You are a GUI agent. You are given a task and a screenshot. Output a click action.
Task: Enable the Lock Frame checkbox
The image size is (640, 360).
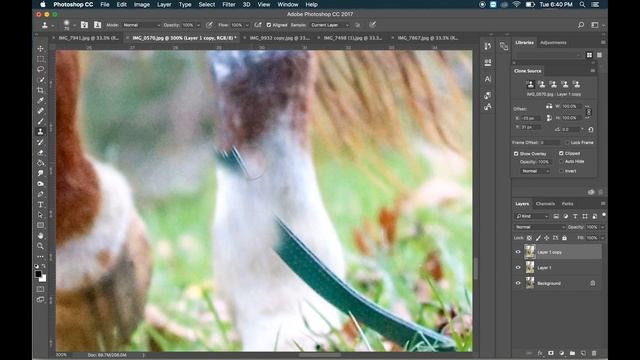coord(567,142)
